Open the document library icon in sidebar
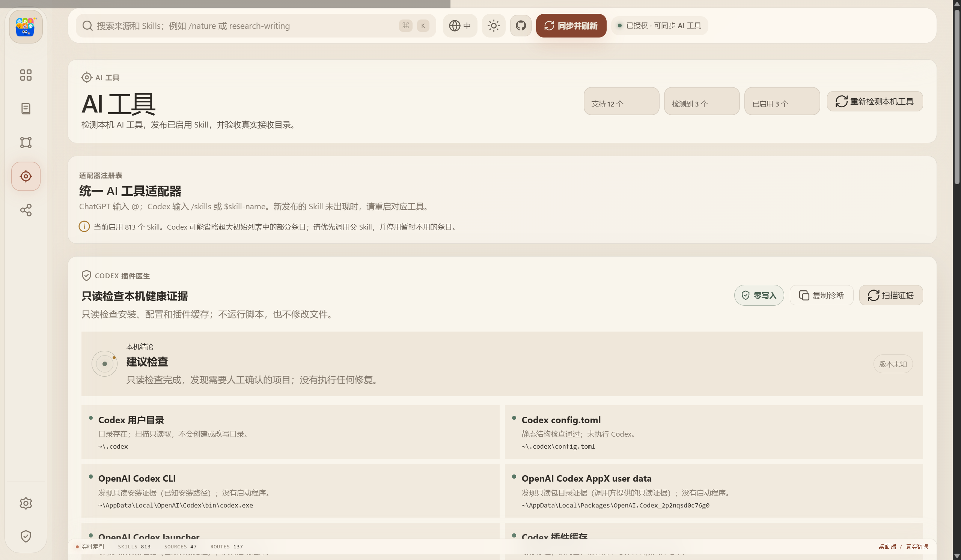This screenshot has width=961, height=560. [x=26, y=108]
